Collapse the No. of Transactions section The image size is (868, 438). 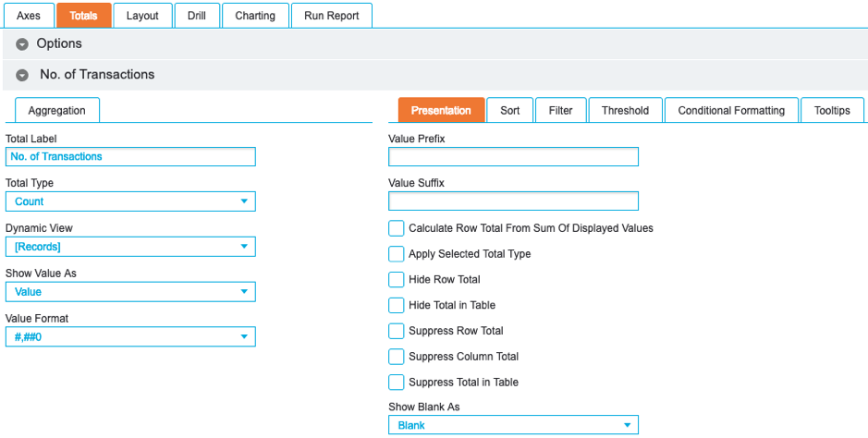[x=22, y=75]
